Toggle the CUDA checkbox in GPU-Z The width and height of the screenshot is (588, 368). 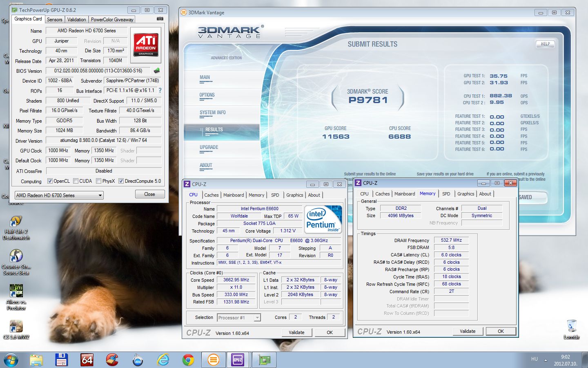coord(76,181)
